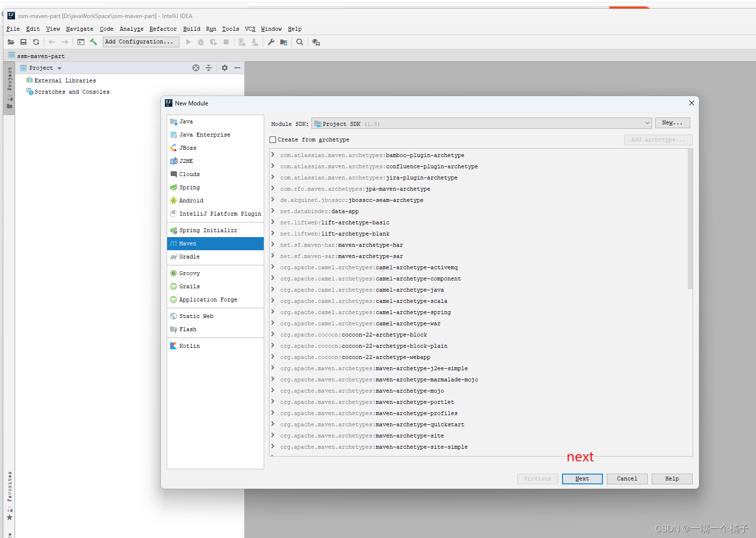Select Spring module type
756x538 pixels.
click(215, 187)
